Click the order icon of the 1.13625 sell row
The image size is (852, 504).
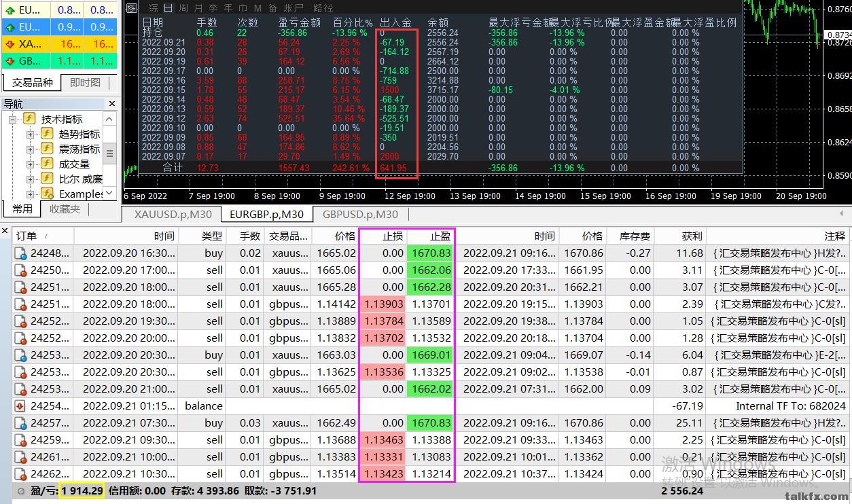(x=21, y=372)
